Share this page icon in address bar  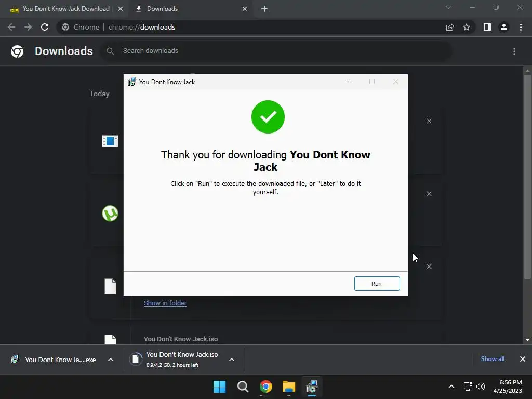pos(450,27)
